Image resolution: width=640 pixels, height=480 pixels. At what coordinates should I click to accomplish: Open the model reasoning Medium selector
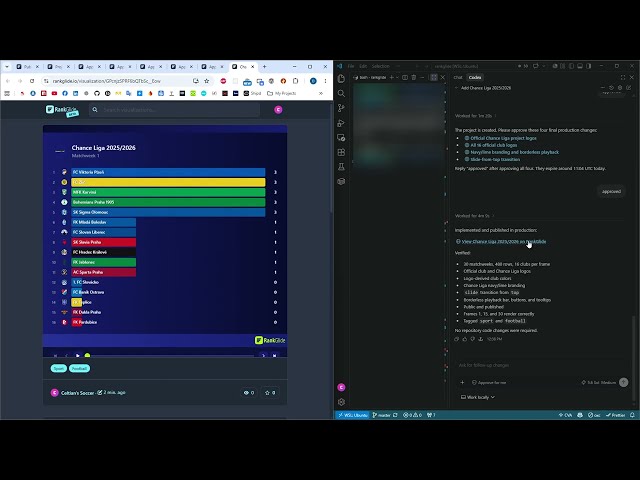[599, 382]
